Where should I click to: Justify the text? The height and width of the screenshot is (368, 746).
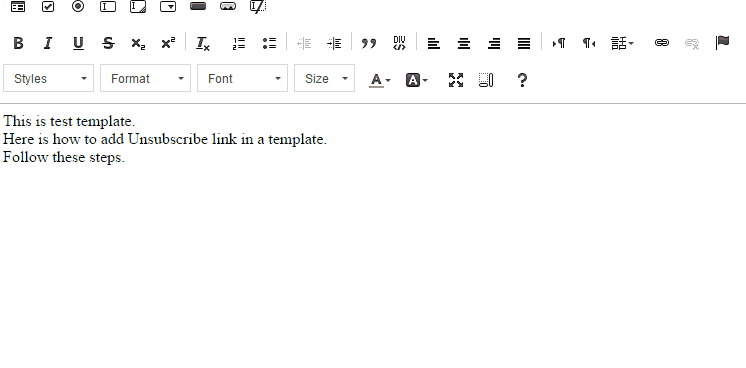click(524, 43)
